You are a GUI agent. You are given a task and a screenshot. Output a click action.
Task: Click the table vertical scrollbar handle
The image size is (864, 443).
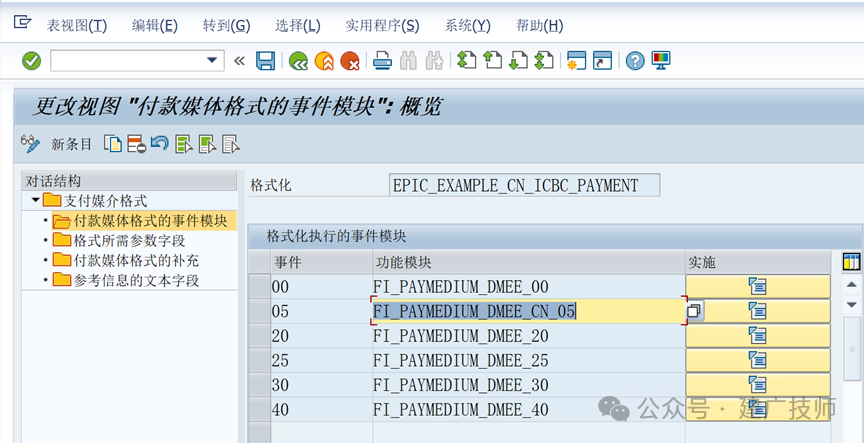pyautogui.click(x=852, y=348)
